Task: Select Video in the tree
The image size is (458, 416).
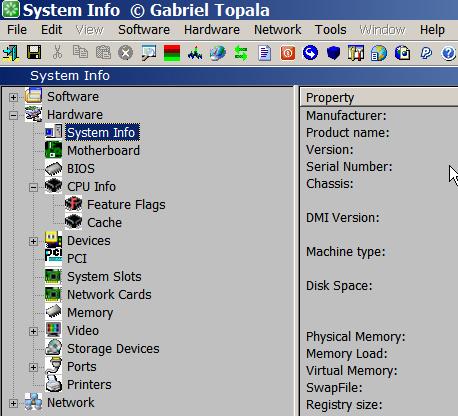Action: tap(83, 331)
